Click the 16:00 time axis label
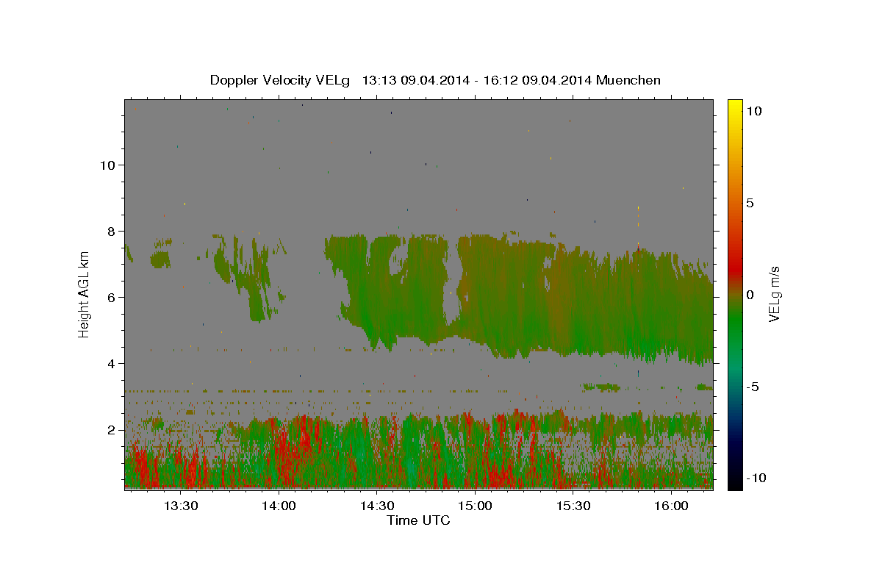The height and width of the screenshot is (588, 882). (671, 506)
